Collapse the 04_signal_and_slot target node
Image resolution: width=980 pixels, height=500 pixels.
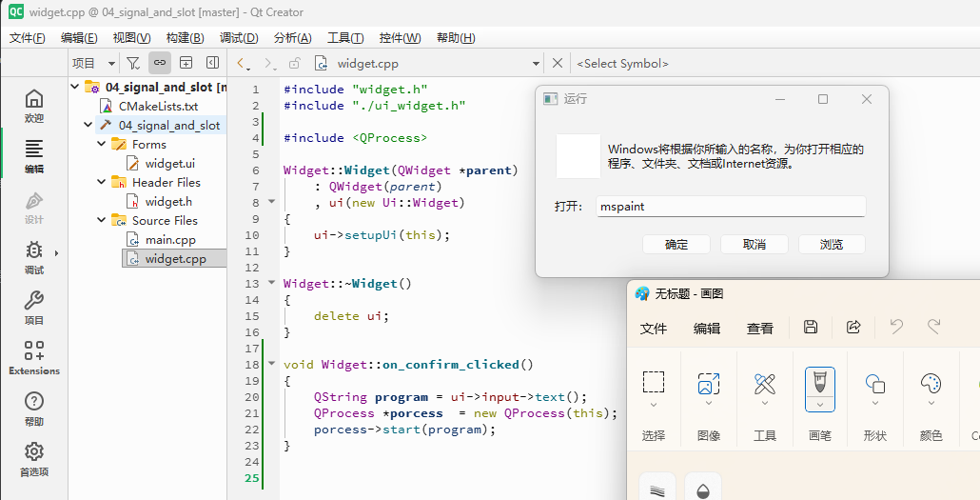point(88,125)
